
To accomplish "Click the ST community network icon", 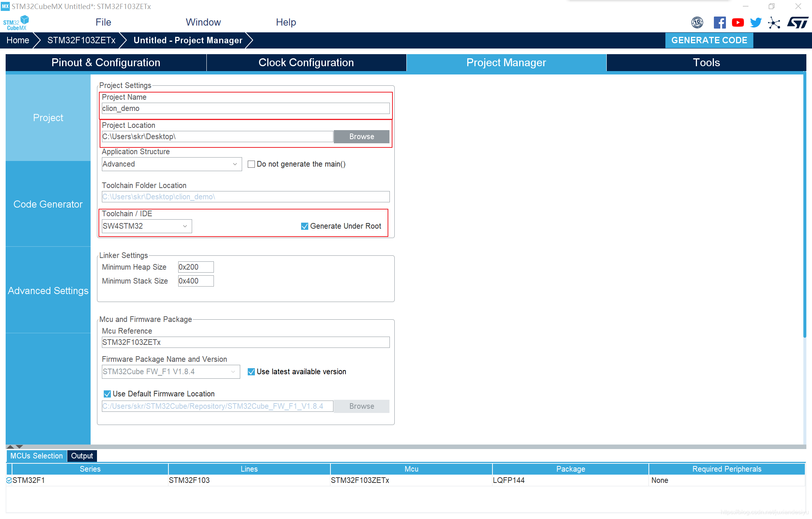I will tap(774, 23).
